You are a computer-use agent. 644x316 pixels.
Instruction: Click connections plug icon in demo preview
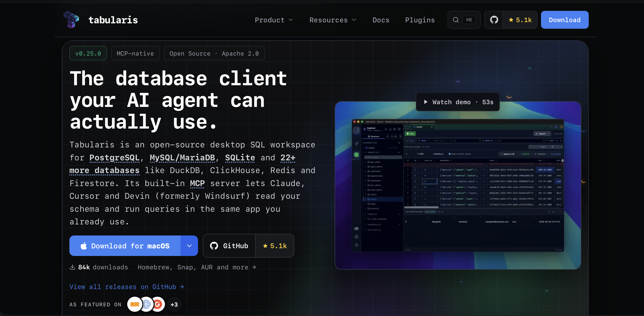pos(356,144)
